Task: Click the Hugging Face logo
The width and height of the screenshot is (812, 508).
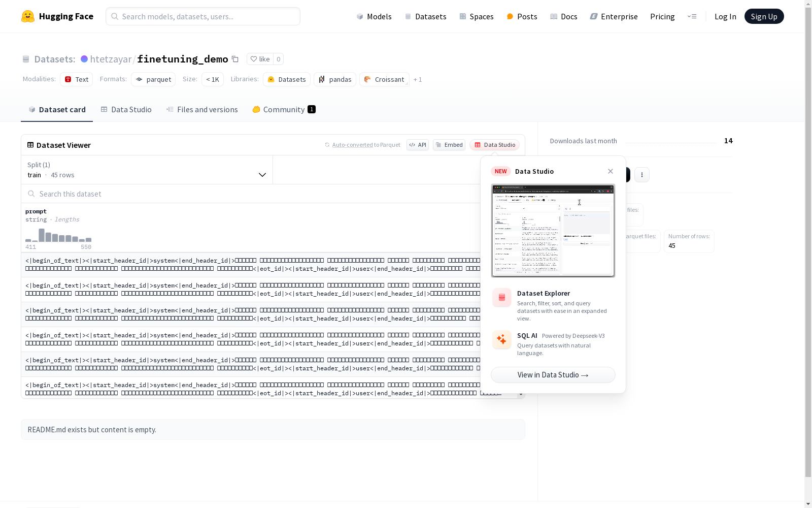Action: click(57, 16)
